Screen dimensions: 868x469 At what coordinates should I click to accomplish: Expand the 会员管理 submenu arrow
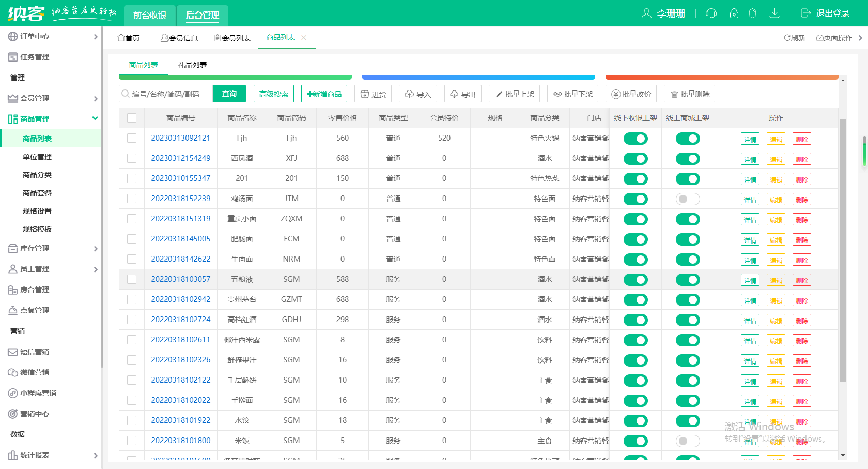click(x=96, y=99)
